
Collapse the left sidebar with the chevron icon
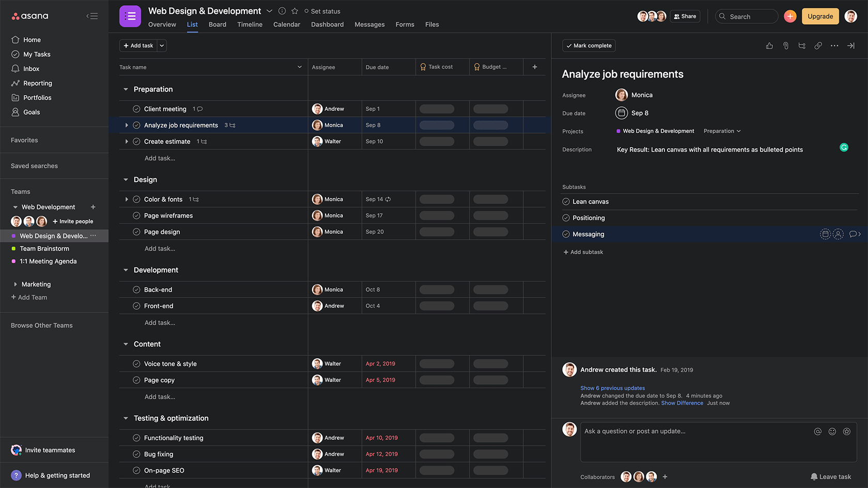(x=91, y=15)
